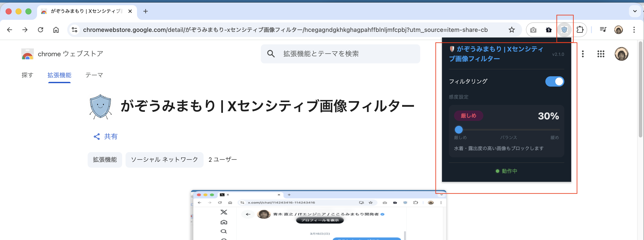Open the Extensions puzzle-piece menu

(x=580, y=30)
